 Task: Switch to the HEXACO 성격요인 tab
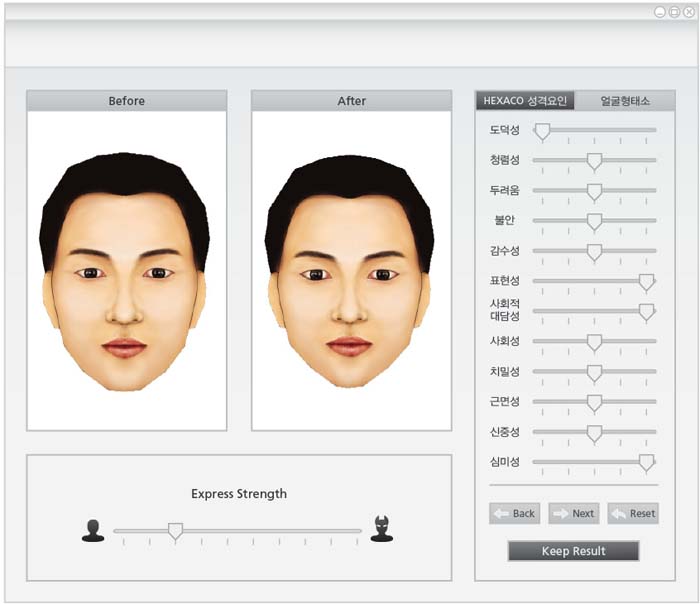point(525,100)
